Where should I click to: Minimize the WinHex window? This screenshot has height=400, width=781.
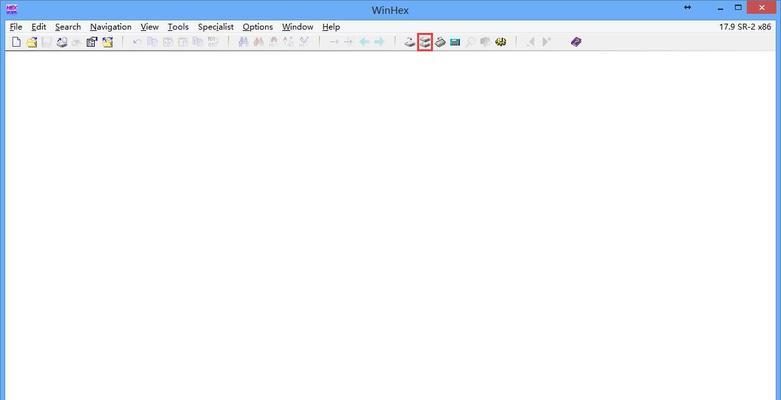pos(720,7)
